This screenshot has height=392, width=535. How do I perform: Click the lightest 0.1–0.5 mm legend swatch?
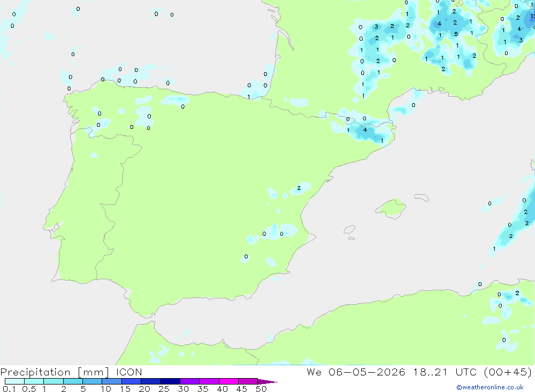(x=14, y=381)
